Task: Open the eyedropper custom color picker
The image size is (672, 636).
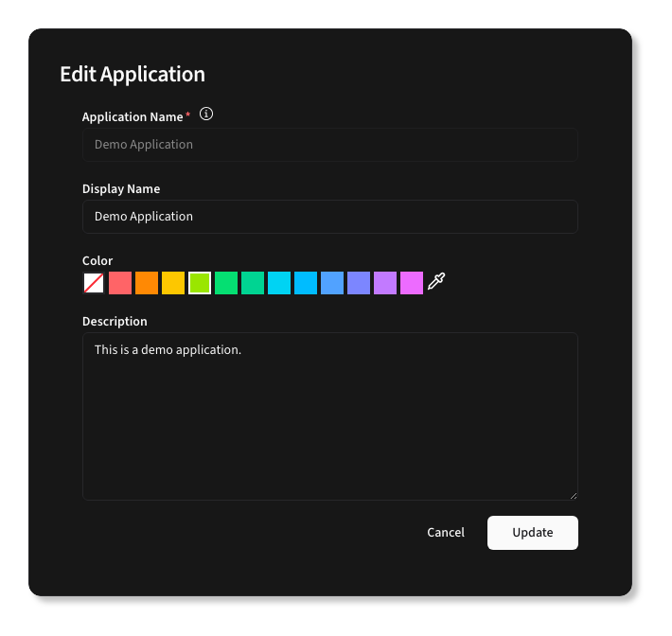Action: (436, 282)
